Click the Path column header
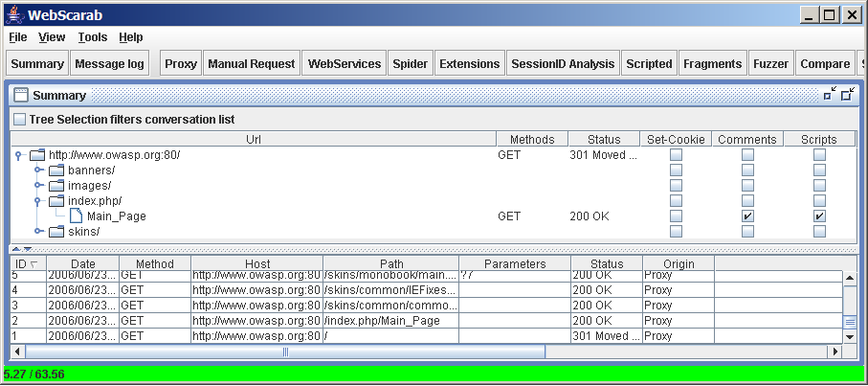This screenshot has height=386, width=868. [x=391, y=264]
